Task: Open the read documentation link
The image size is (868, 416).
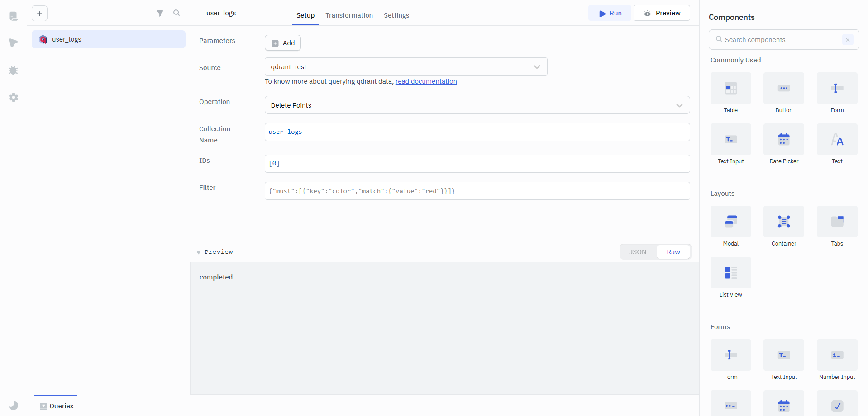Action: (x=426, y=81)
